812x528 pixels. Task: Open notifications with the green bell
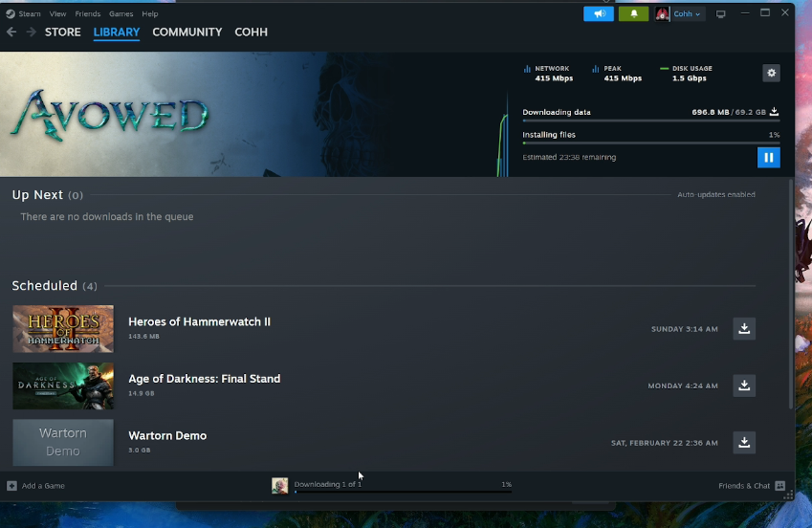tap(633, 14)
